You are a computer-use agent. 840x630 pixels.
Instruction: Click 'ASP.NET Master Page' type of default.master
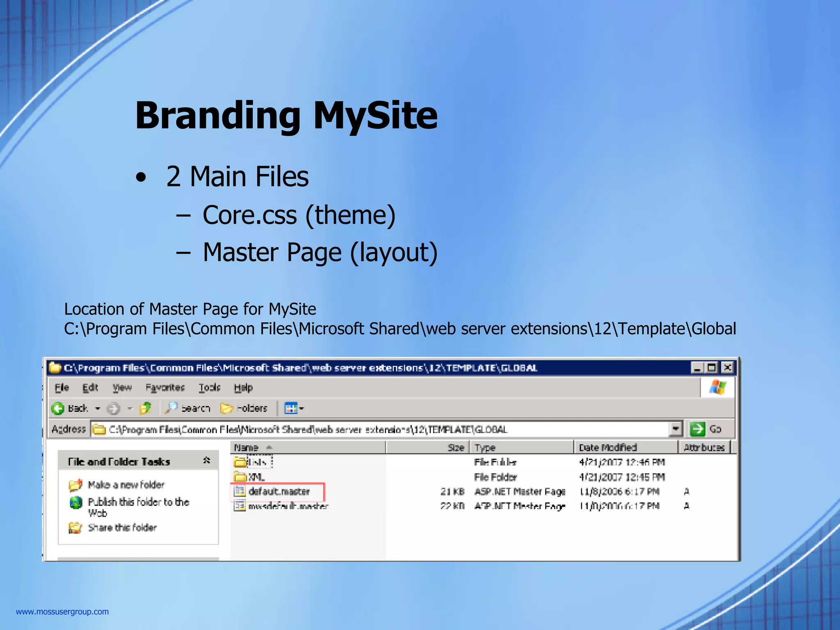coord(520,491)
